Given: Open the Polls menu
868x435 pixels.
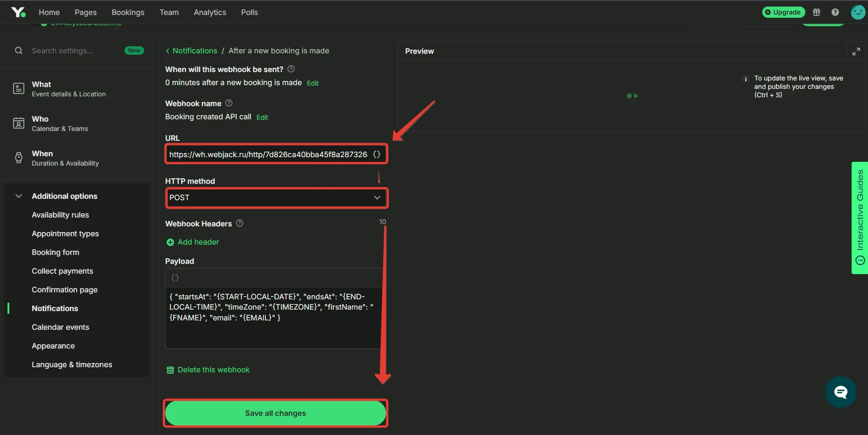Looking at the screenshot, I should click(249, 12).
